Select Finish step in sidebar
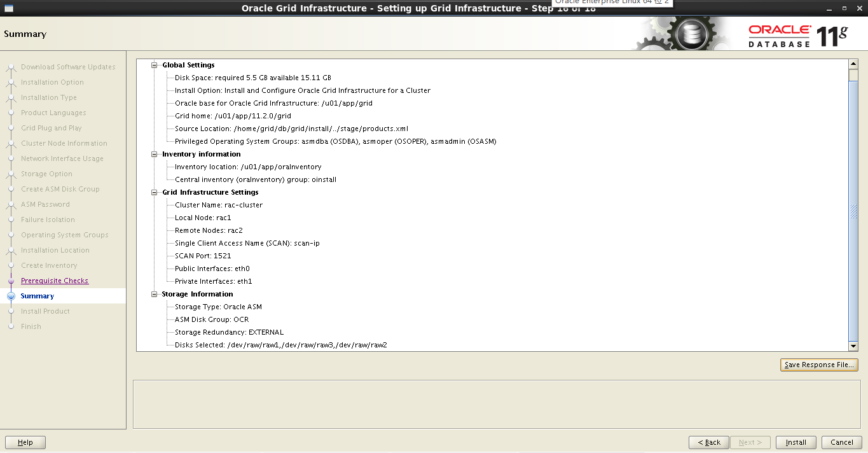The image size is (868, 453). pyautogui.click(x=31, y=326)
